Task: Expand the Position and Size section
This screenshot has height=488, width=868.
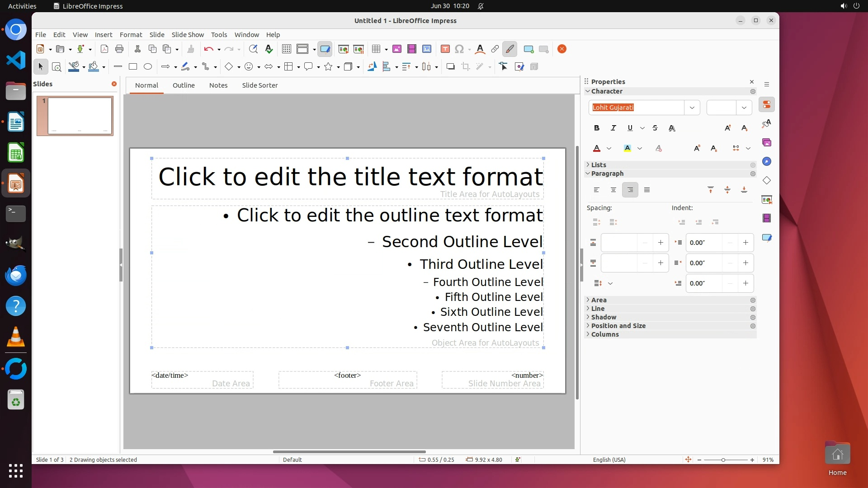Action: tap(618, 326)
